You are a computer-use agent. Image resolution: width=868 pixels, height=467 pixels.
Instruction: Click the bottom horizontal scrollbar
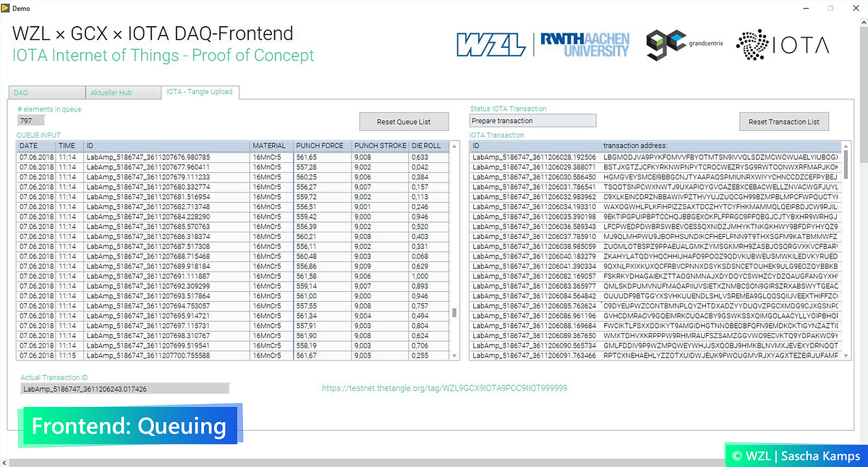(429, 462)
